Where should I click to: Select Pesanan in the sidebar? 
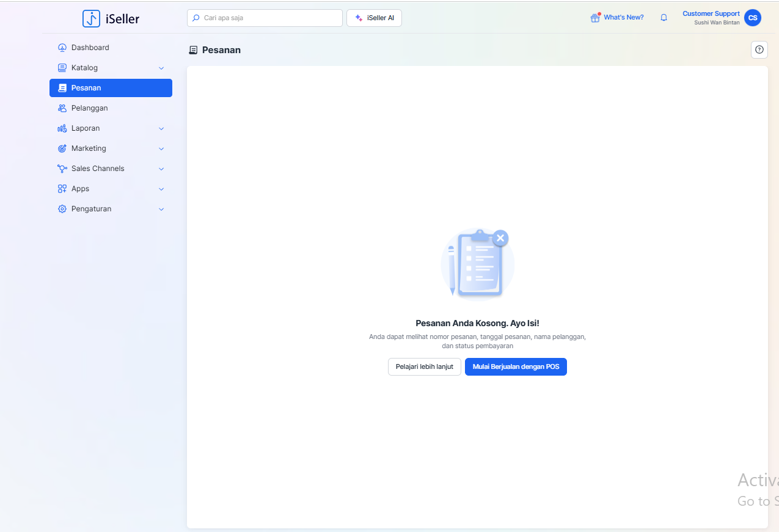(111, 88)
